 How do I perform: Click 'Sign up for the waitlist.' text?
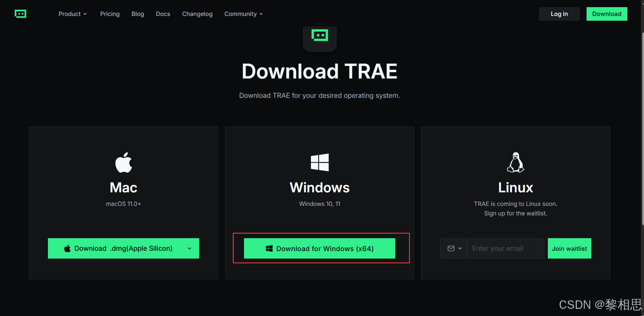516,213
